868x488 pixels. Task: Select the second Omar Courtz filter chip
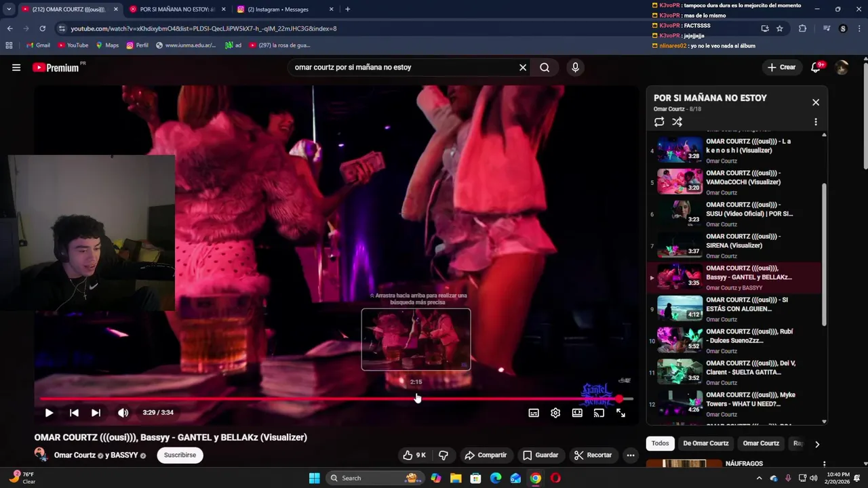(x=761, y=443)
